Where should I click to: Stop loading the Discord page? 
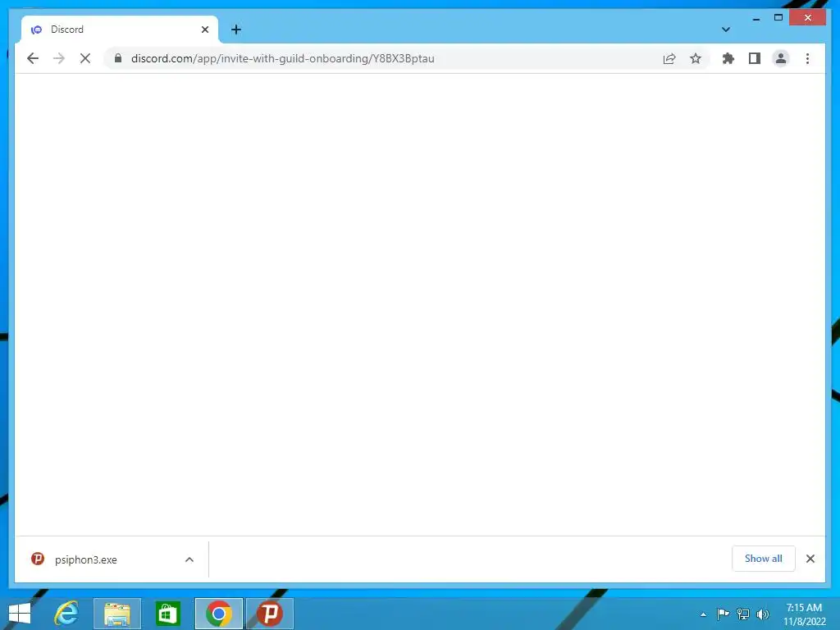click(x=85, y=58)
